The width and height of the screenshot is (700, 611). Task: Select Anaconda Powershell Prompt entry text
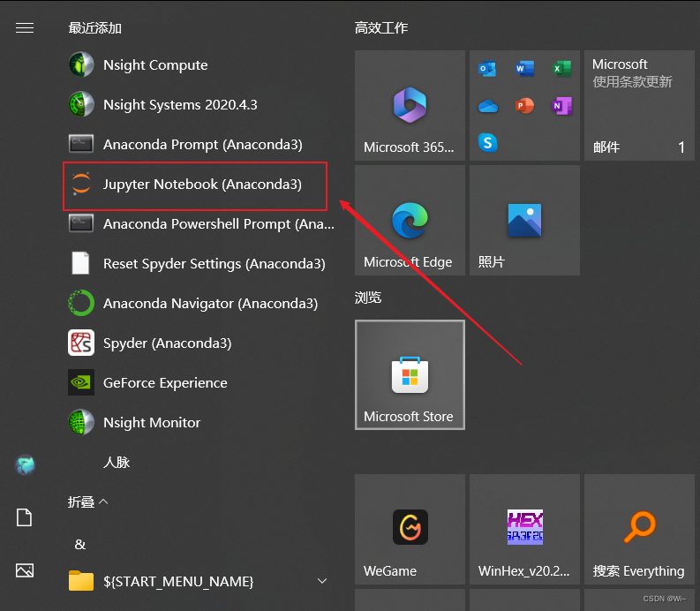[x=219, y=223]
